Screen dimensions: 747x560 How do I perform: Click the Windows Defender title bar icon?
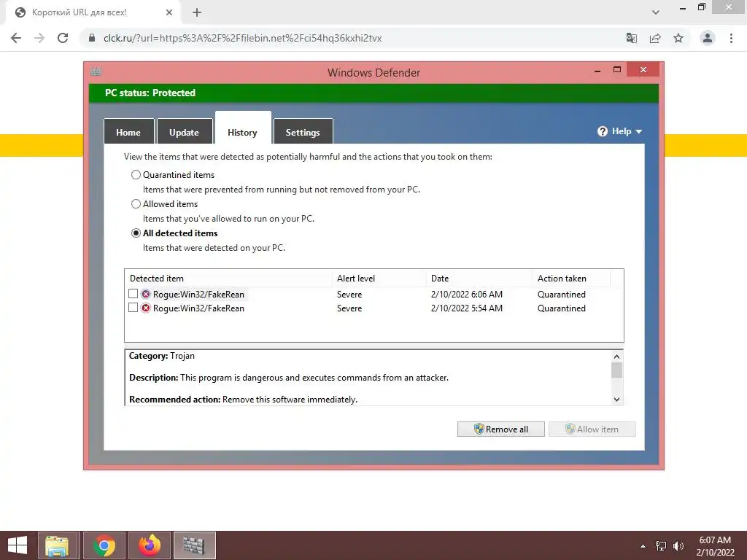pos(96,71)
